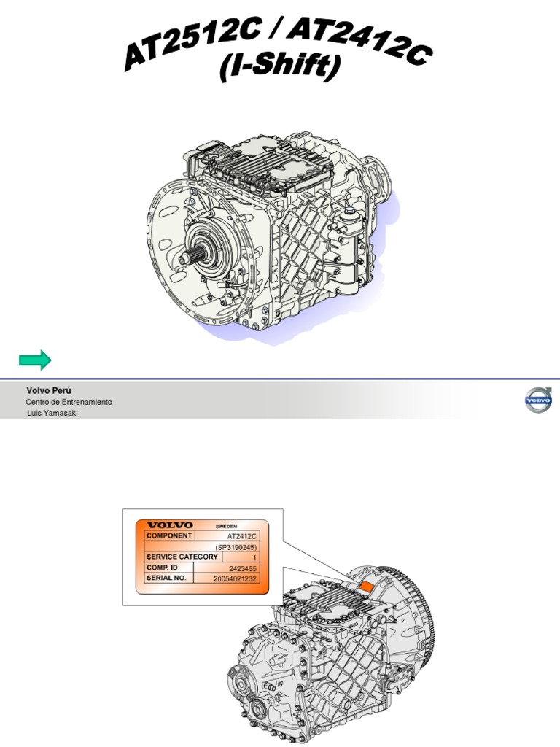Viewport: 560px width, 747px height.
Task: Click the 'COMP. ID' label on the plate
Action: 162,568
